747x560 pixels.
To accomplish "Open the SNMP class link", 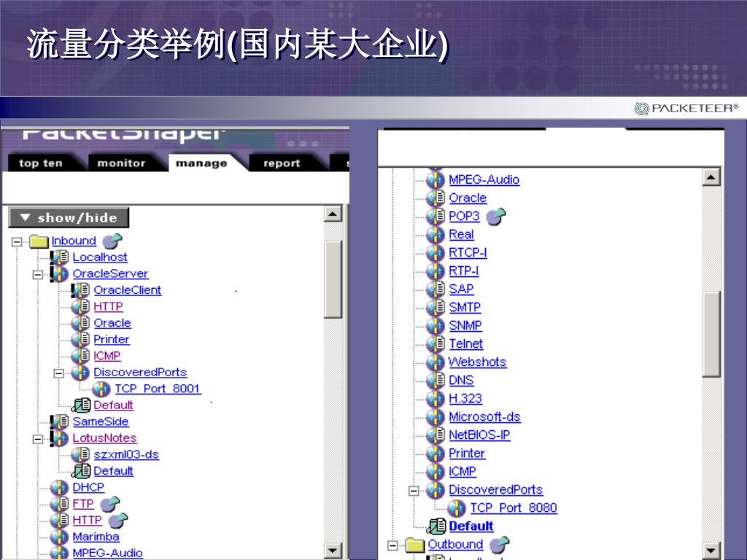I will pyautogui.click(x=465, y=326).
